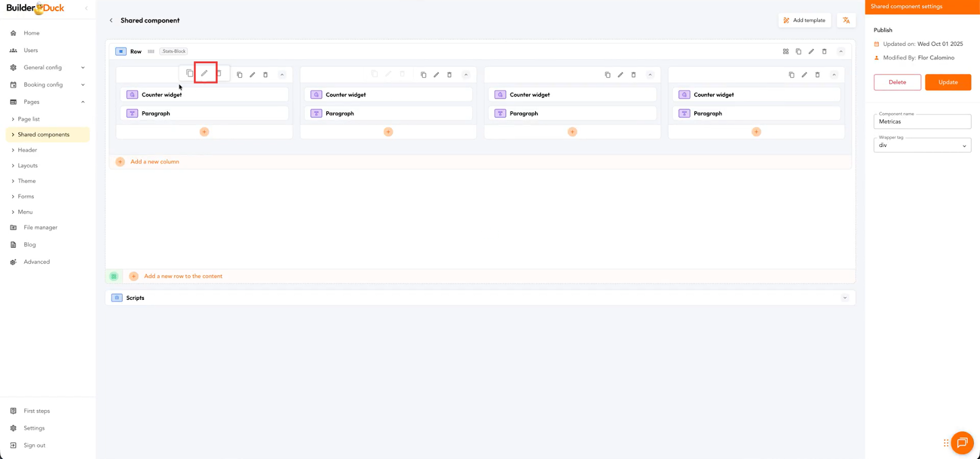
Task: Go to Page list in sidebar
Action: pos(29,119)
